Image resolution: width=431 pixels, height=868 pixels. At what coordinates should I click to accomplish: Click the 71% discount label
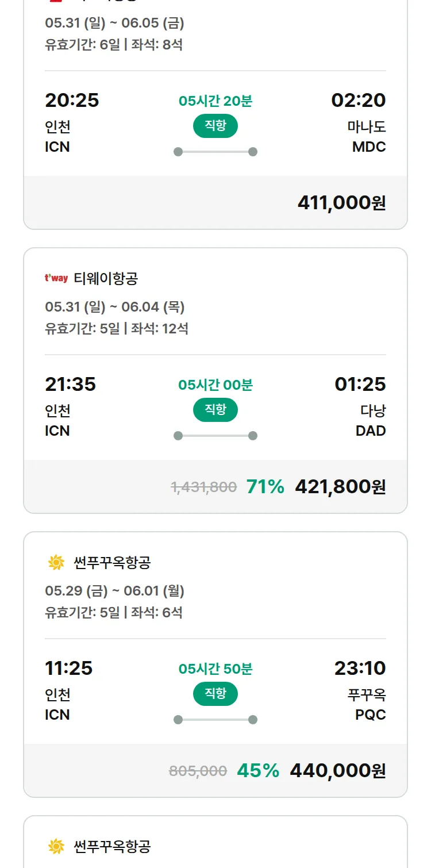pyautogui.click(x=265, y=486)
